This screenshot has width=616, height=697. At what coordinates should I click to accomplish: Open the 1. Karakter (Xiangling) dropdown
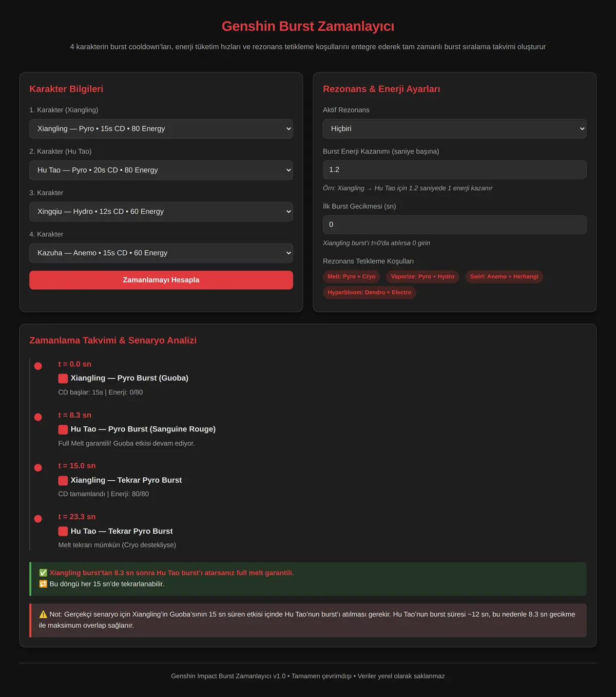point(161,129)
